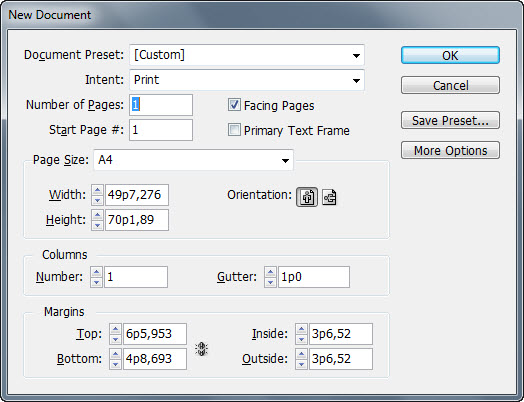Click the New Document title bar
This screenshot has width=524, height=402.
pos(262,15)
